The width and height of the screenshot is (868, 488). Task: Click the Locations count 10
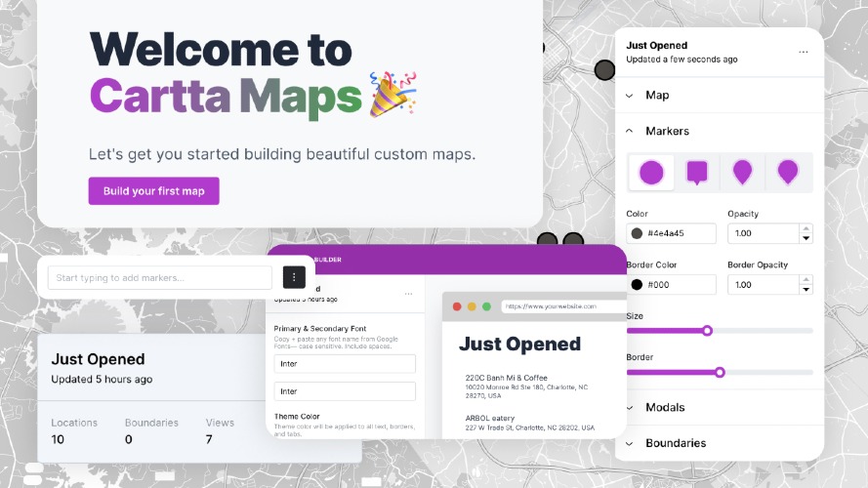click(58, 439)
